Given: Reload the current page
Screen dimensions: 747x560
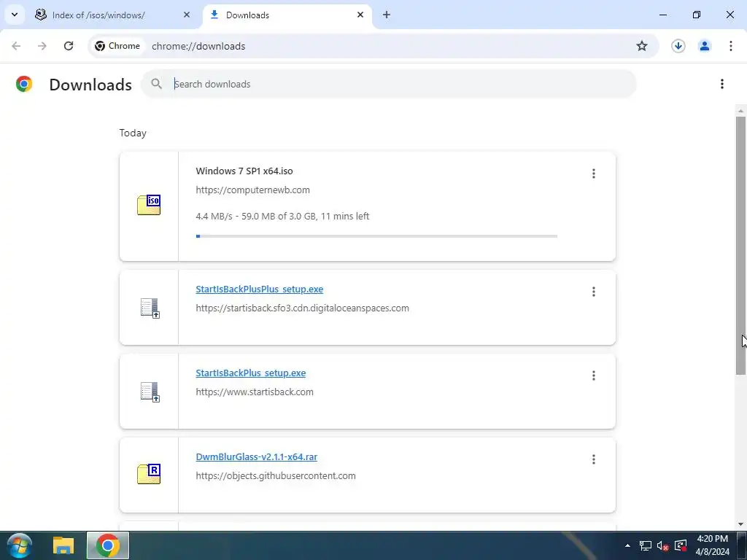Looking at the screenshot, I should click(x=69, y=46).
